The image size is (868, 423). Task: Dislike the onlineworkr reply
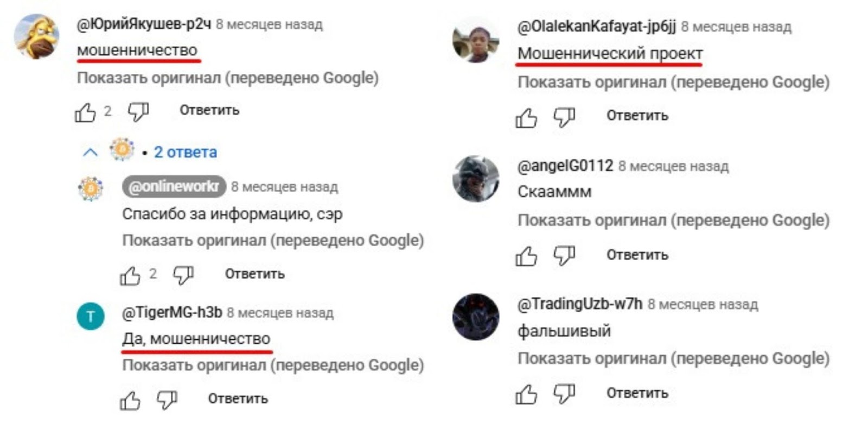[x=183, y=276]
